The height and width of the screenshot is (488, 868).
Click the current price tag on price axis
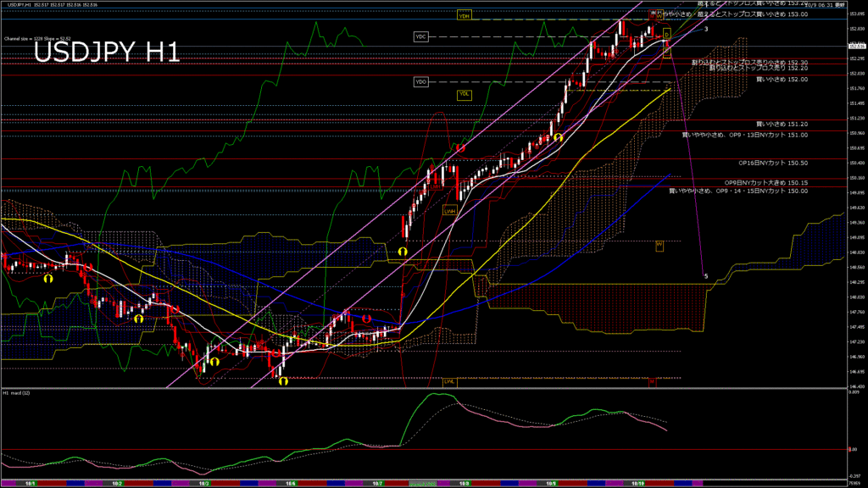tap(854, 45)
